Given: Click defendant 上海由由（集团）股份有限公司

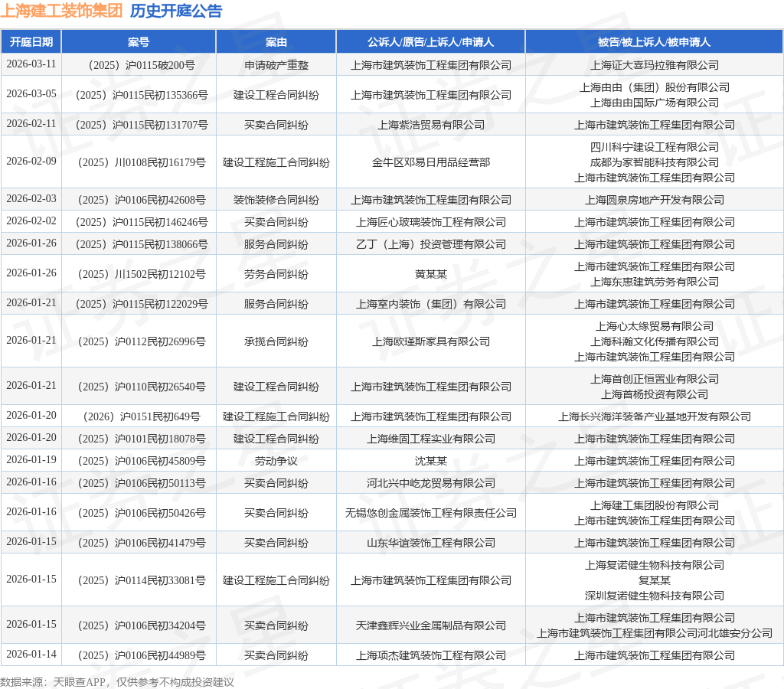Looking at the screenshot, I should (x=655, y=87).
